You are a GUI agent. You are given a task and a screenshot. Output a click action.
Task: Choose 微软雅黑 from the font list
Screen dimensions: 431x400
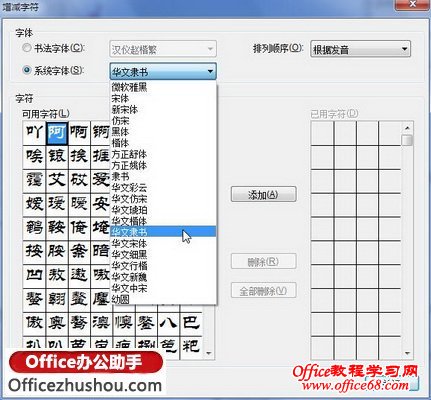click(x=163, y=87)
